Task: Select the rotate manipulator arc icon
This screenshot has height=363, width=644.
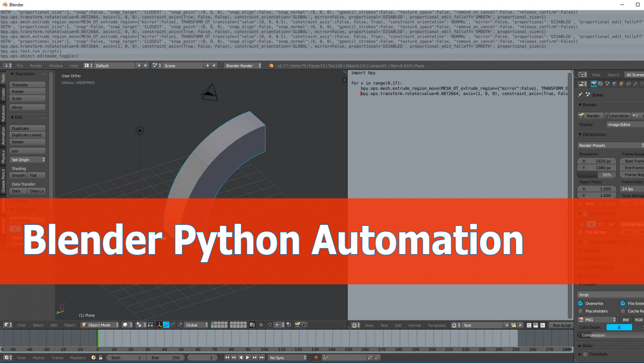Action: [173, 325]
